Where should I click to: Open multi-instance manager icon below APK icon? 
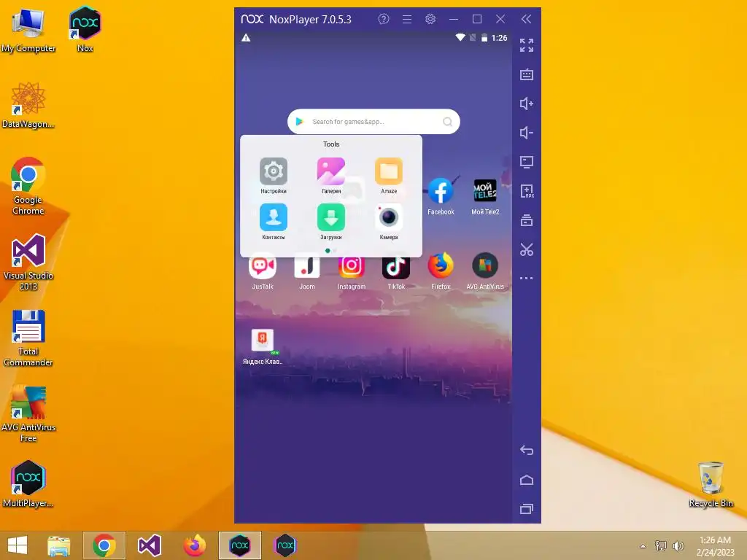(x=527, y=220)
